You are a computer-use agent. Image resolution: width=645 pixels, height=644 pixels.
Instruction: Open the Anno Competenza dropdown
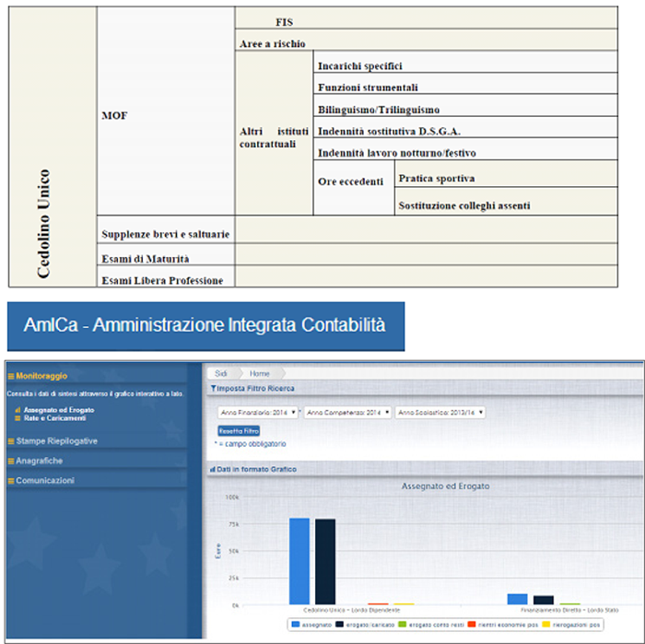point(347,413)
